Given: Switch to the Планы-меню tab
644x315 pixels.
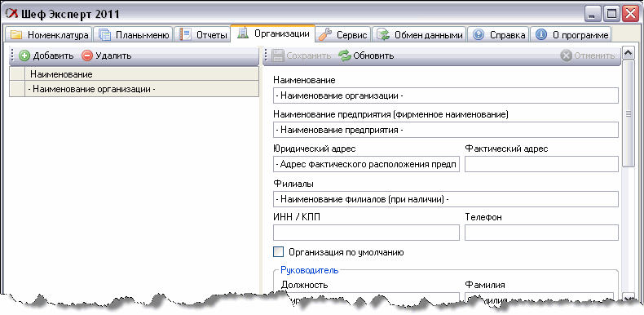Looking at the screenshot, I should pyautogui.click(x=134, y=35).
